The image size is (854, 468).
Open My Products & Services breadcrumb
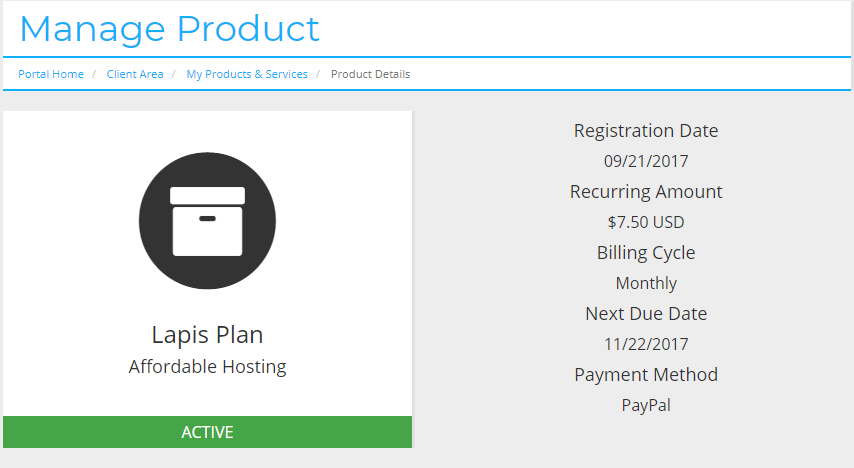click(x=247, y=74)
